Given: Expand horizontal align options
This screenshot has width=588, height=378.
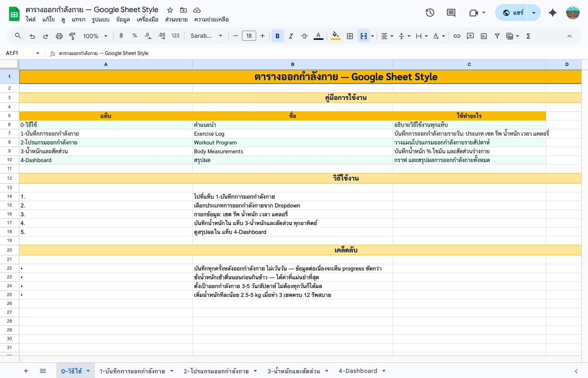Looking at the screenshot, I should point(387,36).
